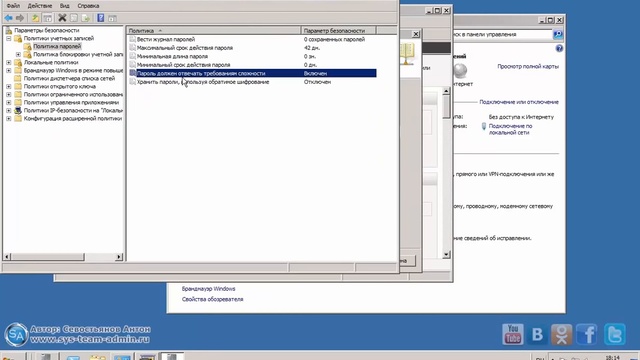Viewport: 640px width, 360px height.
Task: Export list toolbar icon
Action: pos(86,18)
